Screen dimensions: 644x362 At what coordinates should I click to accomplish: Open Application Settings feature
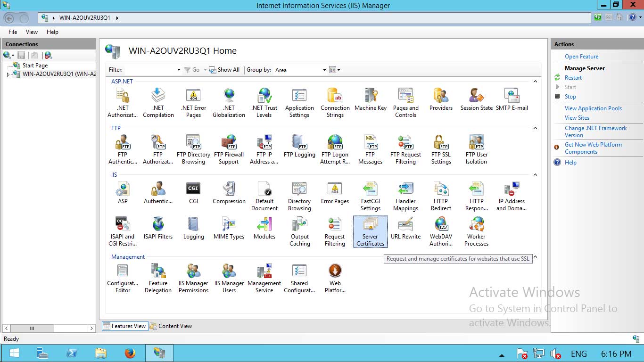pyautogui.click(x=299, y=103)
